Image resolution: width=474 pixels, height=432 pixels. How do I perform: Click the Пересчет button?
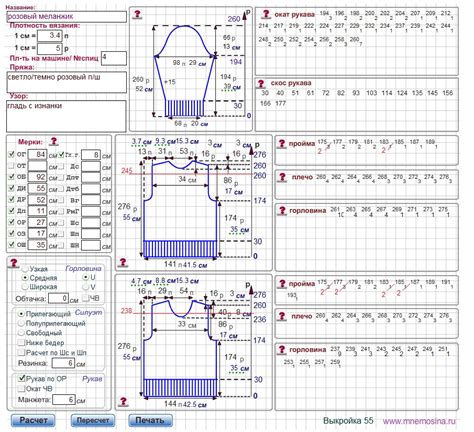pyautogui.click(x=93, y=420)
